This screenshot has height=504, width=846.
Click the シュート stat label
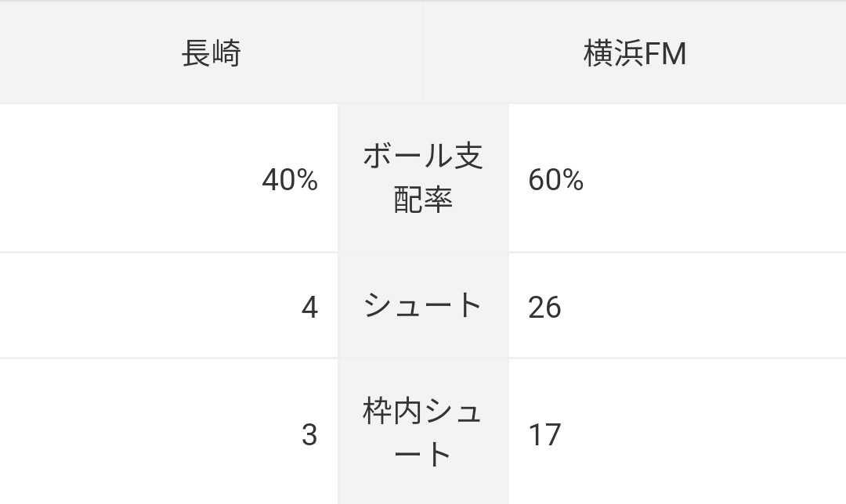point(423,305)
